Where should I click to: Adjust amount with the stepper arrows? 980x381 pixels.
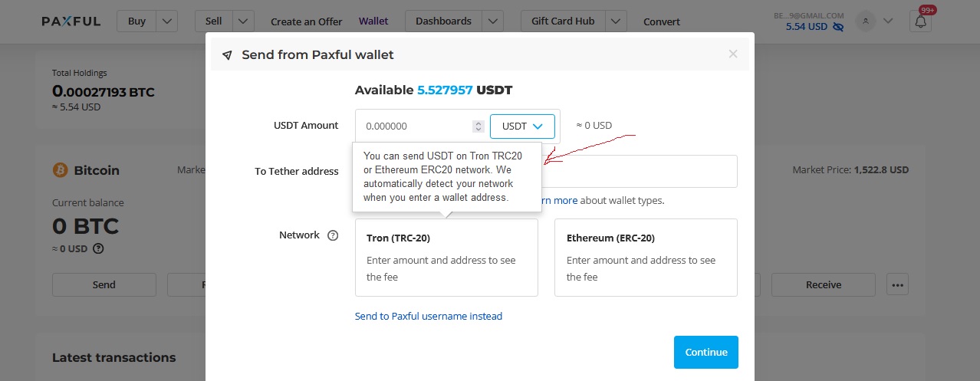click(x=478, y=126)
